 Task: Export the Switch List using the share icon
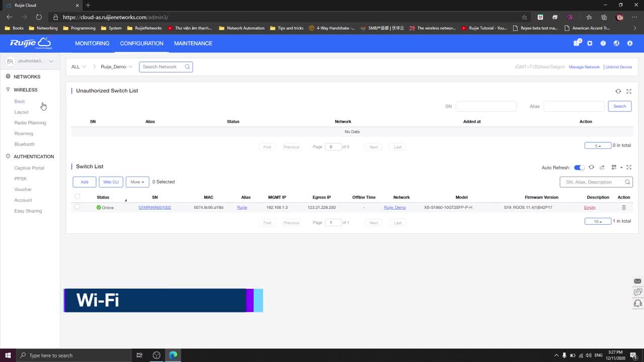click(x=602, y=167)
